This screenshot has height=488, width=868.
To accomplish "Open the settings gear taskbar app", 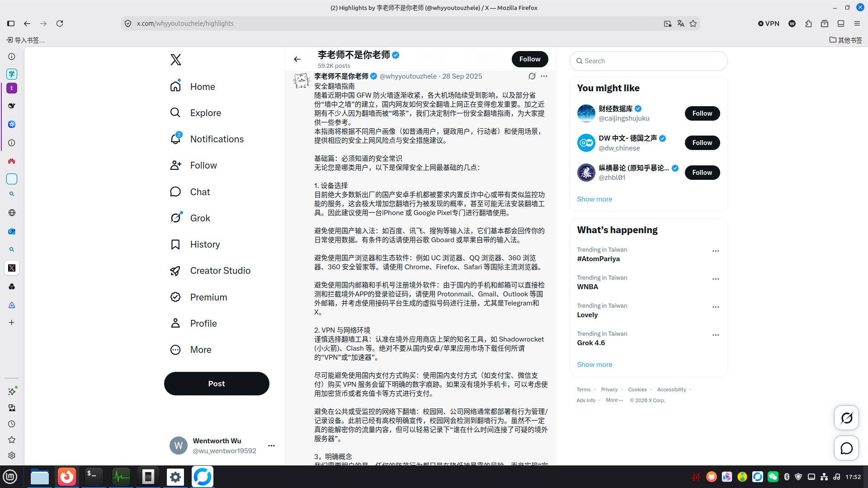I will (175, 477).
